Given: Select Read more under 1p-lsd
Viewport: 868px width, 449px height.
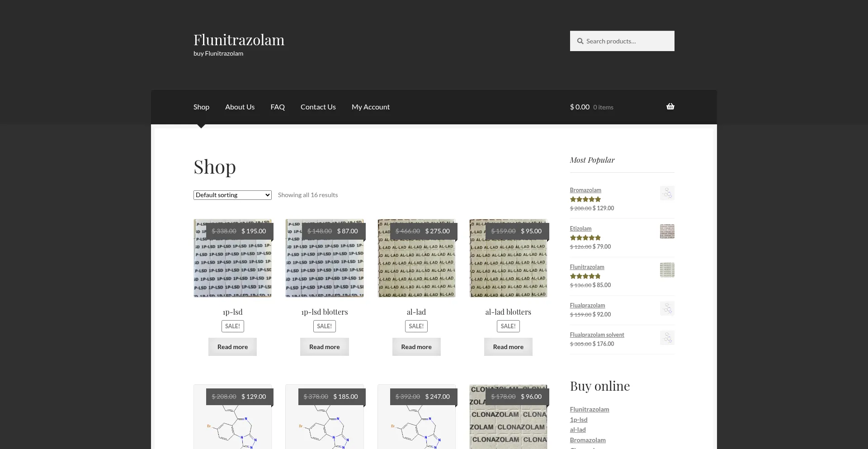Looking at the screenshot, I should pyautogui.click(x=232, y=347).
